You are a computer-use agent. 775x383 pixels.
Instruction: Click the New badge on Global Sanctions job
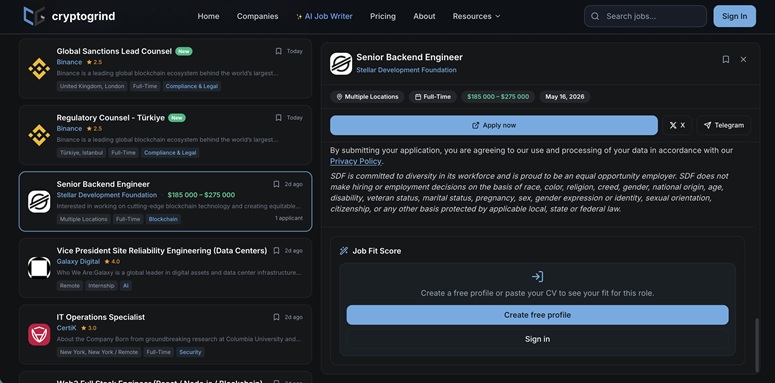184,51
